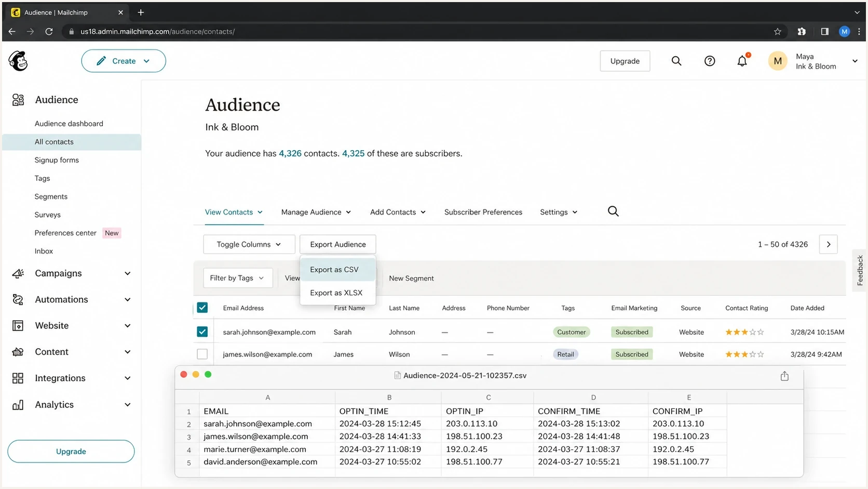Screen dimensions: 868x489
Task: Open Segments in sidebar
Action: click(51, 196)
